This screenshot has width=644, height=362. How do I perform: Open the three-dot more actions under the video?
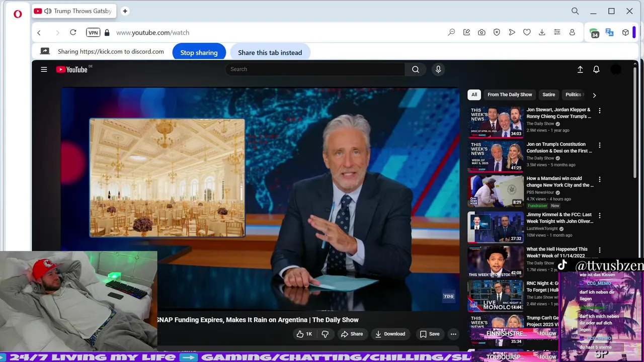[453, 334]
